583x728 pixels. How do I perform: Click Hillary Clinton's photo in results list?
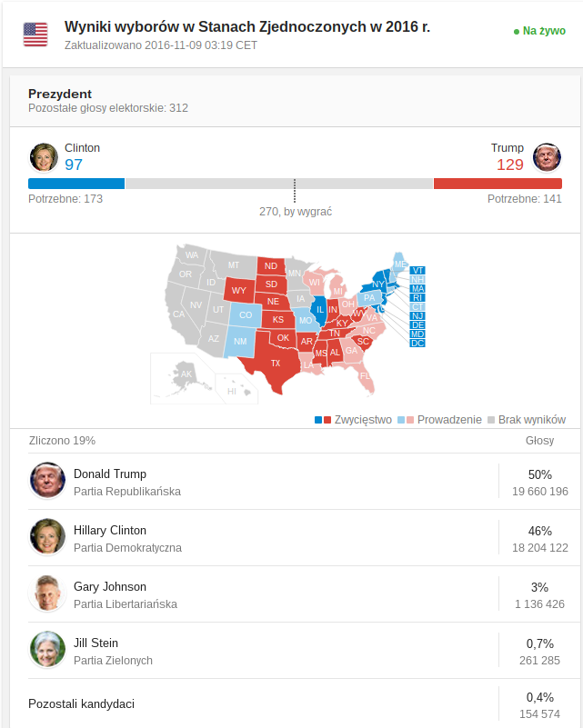47,537
